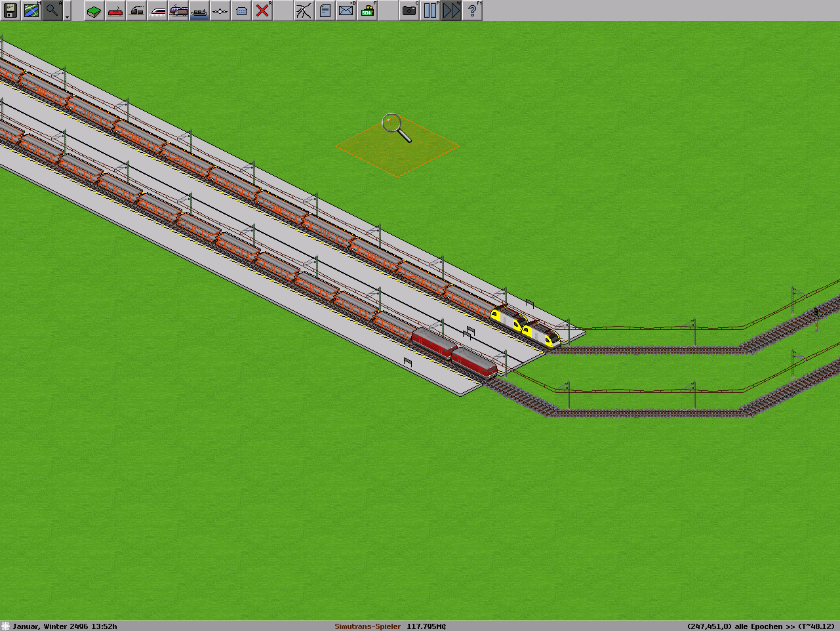
Task: Open the document lists menu
Action: point(325,10)
